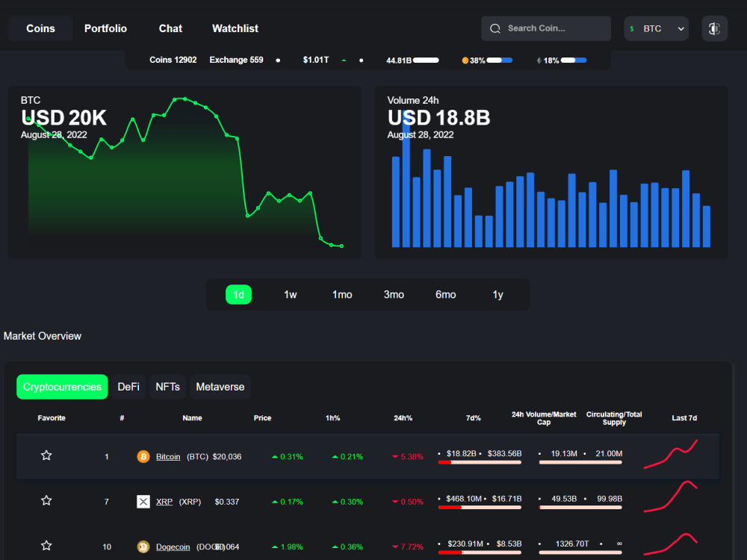
Task: Click the Coins 12902 stat
Action: tap(173, 60)
